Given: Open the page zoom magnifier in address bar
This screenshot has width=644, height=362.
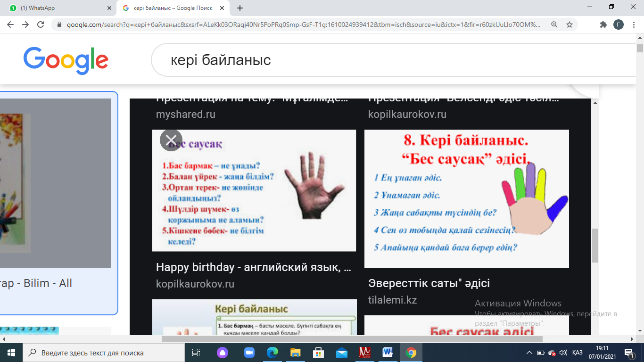Looking at the screenshot, I should 554,25.
